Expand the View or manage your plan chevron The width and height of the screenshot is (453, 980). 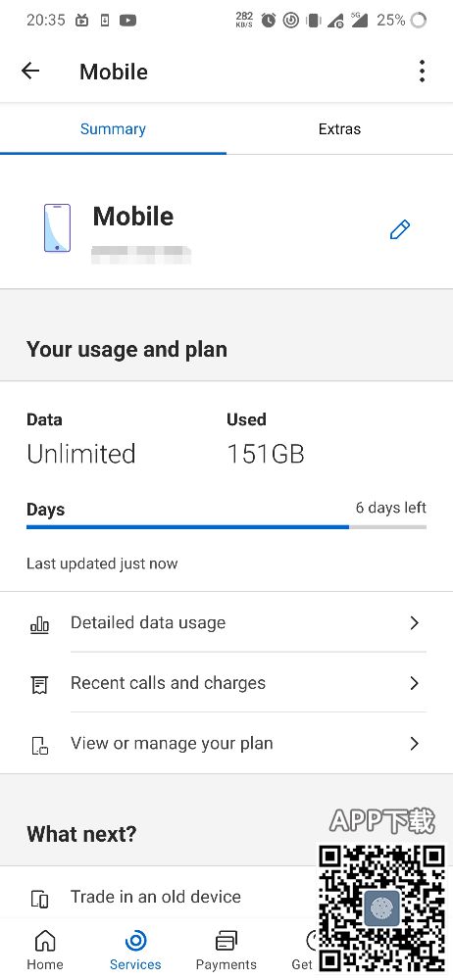pos(414,743)
